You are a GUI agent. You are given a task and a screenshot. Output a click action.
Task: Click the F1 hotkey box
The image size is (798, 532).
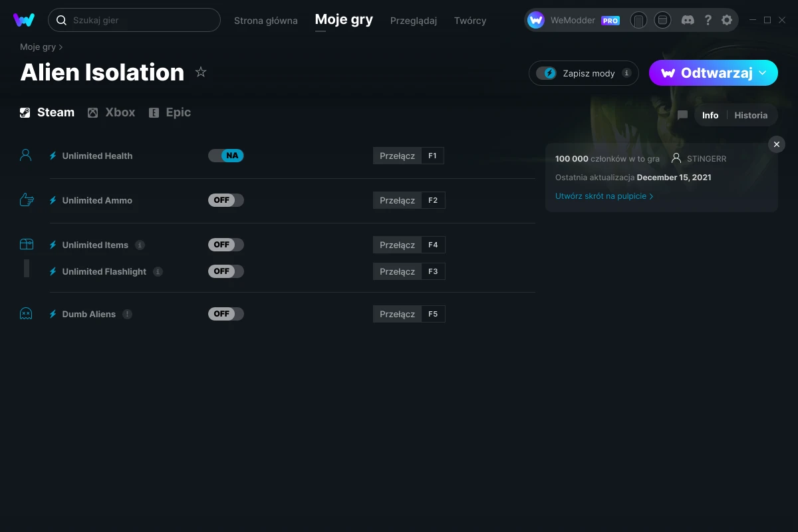[x=432, y=156]
